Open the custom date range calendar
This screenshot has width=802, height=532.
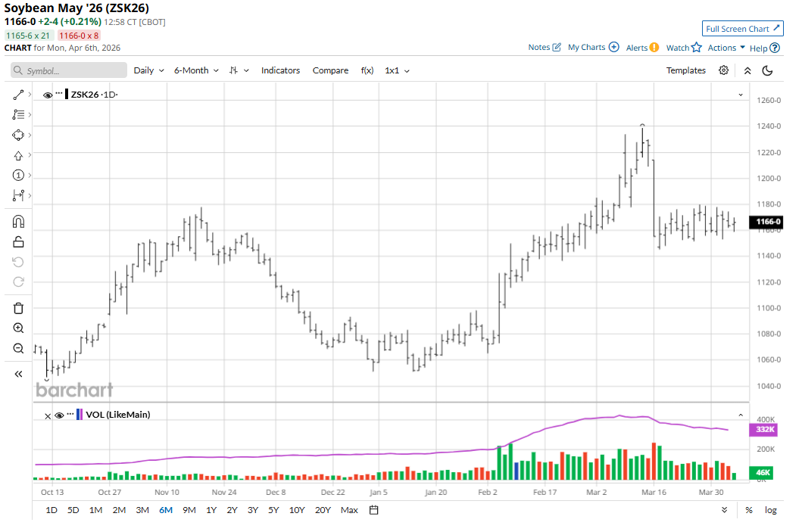coord(374,510)
